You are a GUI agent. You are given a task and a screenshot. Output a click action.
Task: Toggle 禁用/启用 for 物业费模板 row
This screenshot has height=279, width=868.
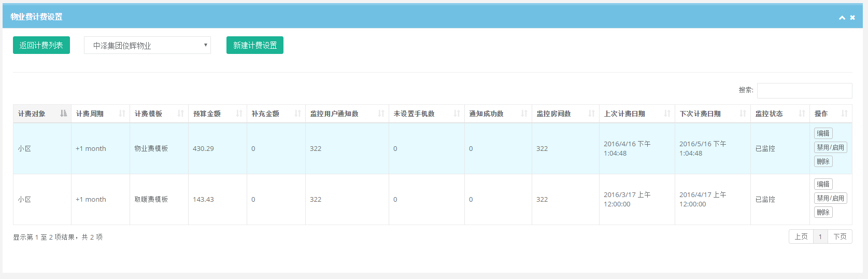pos(830,147)
